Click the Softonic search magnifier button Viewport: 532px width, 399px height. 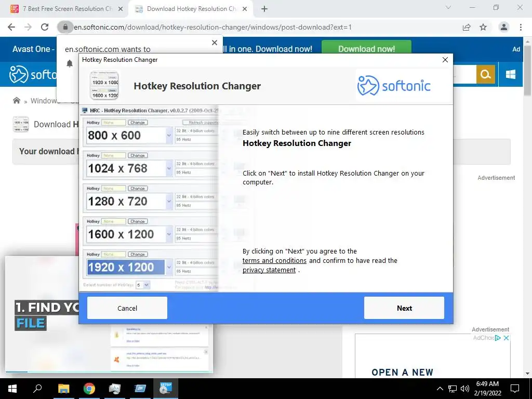pos(486,74)
